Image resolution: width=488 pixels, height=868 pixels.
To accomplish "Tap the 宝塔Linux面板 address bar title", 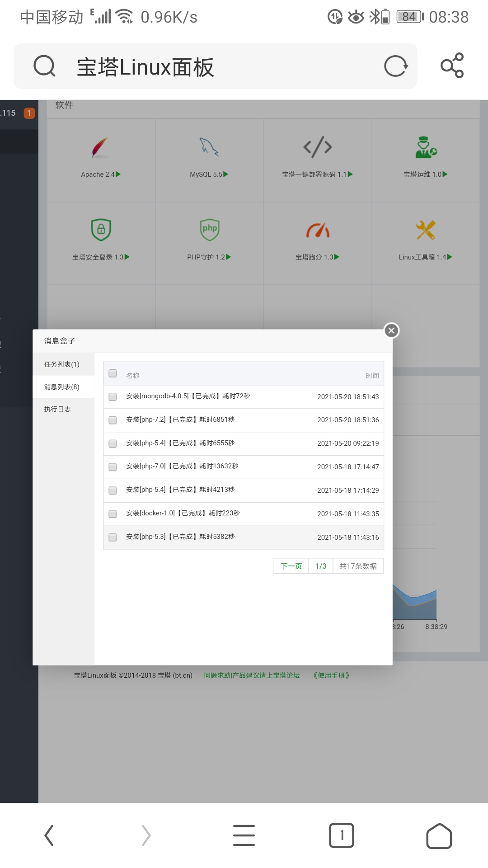I will pyautogui.click(x=145, y=67).
